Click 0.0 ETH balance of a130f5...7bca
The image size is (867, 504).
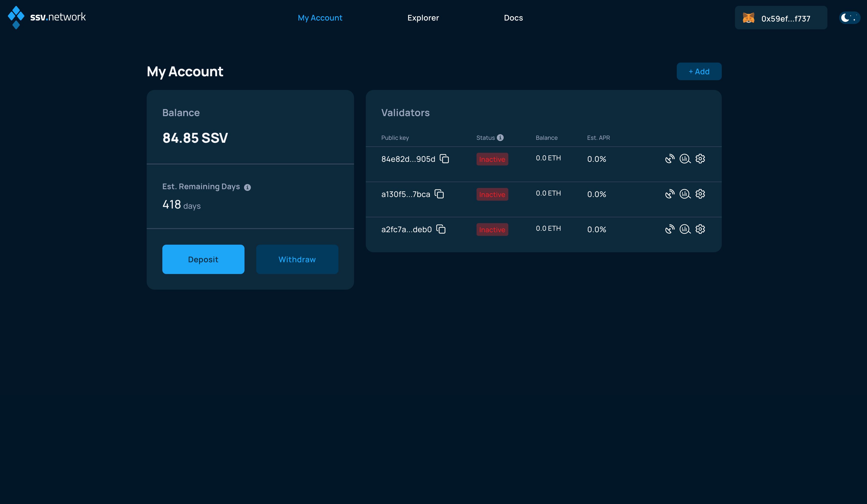tap(548, 193)
